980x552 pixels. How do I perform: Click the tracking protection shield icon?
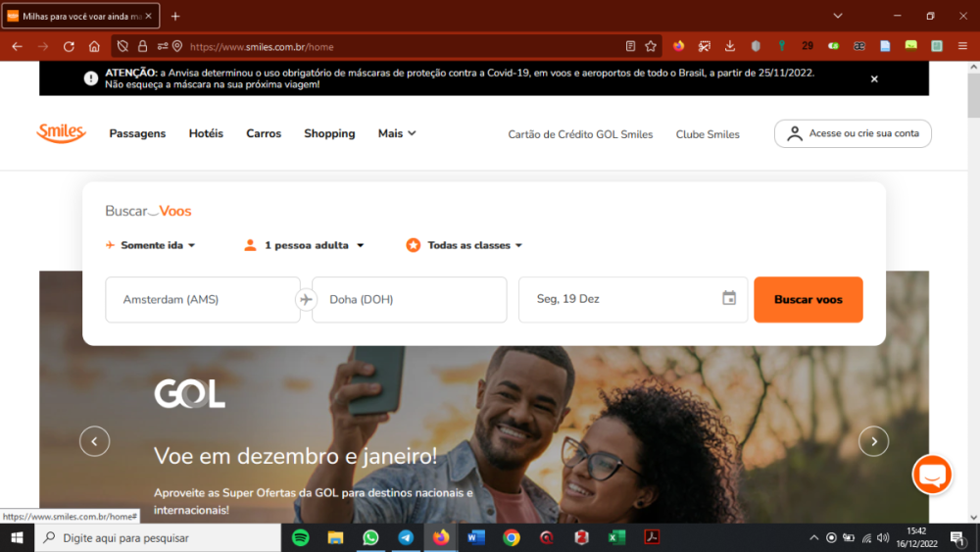(x=122, y=46)
